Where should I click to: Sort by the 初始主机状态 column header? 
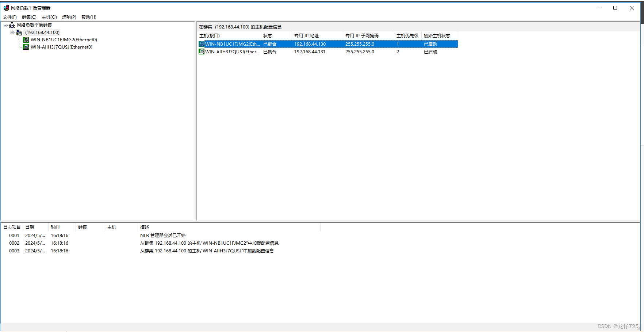tap(440, 36)
